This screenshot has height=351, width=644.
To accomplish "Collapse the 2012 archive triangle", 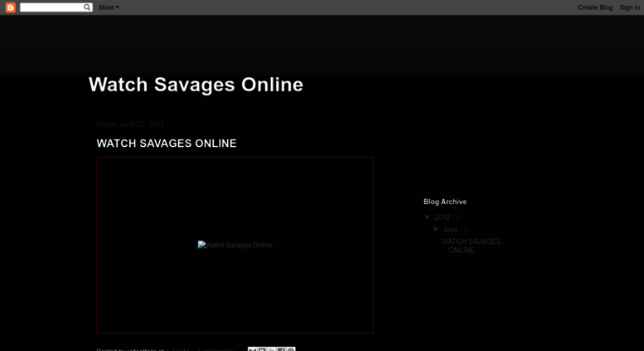I will click(x=427, y=217).
